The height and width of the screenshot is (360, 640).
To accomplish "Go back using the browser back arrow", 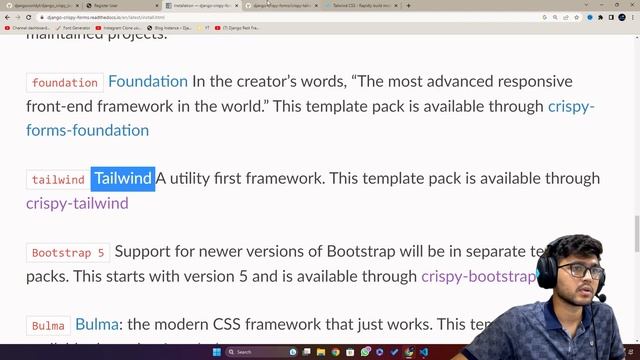I will tap(7, 18).
